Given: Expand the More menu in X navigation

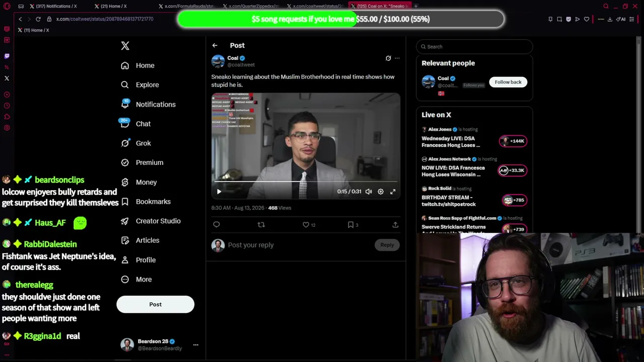Looking at the screenshot, I should pos(136,280).
